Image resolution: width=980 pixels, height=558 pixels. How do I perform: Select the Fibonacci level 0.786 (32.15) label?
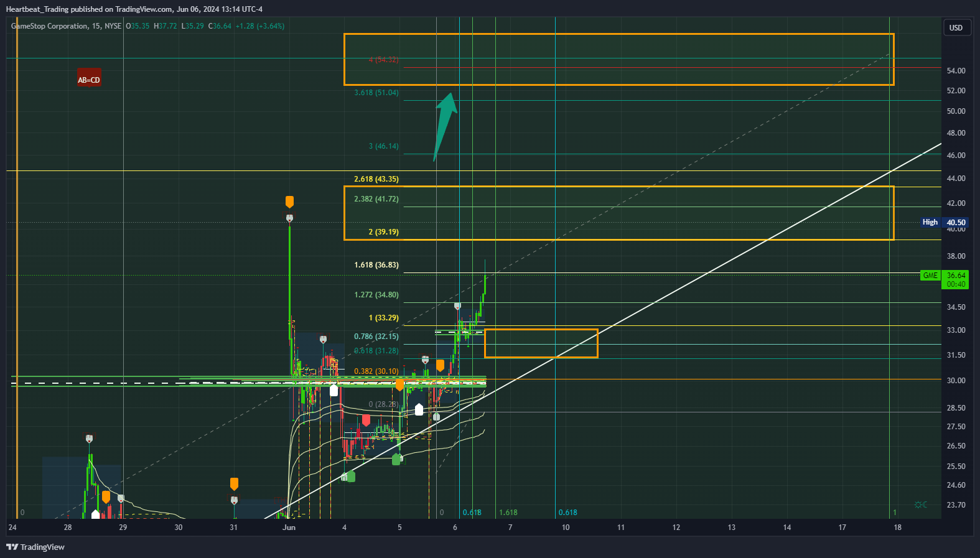376,337
